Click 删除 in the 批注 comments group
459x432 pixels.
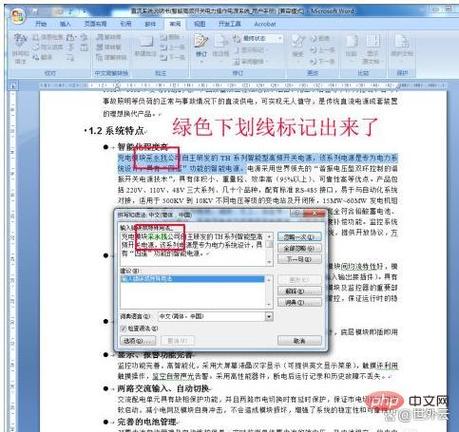[171, 37]
